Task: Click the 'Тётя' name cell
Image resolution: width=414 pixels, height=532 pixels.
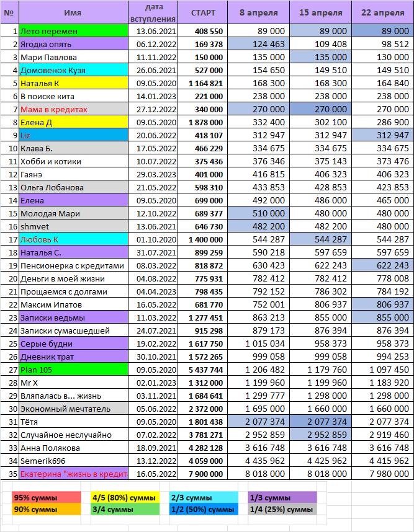Action: point(73,422)
